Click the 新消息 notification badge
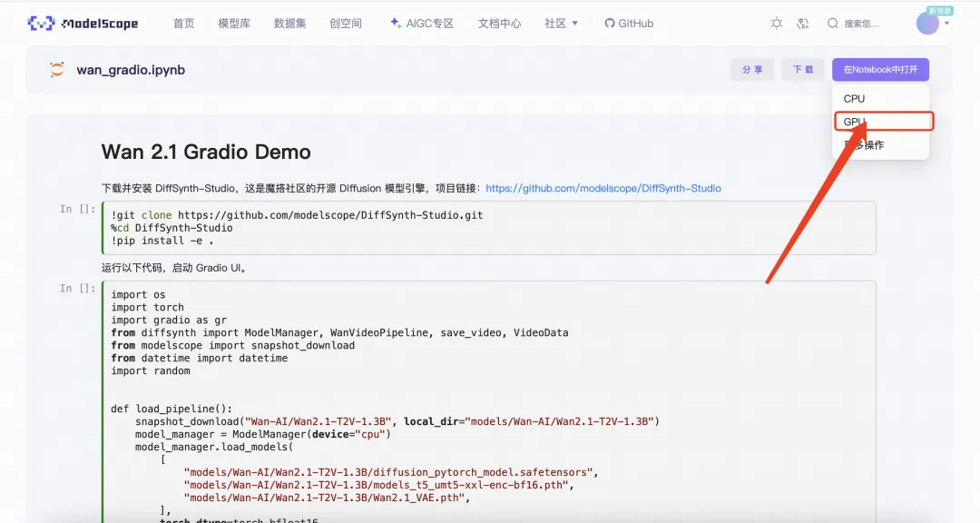The height and width of the screenshot is (523, 980). [x=941, y=8]
